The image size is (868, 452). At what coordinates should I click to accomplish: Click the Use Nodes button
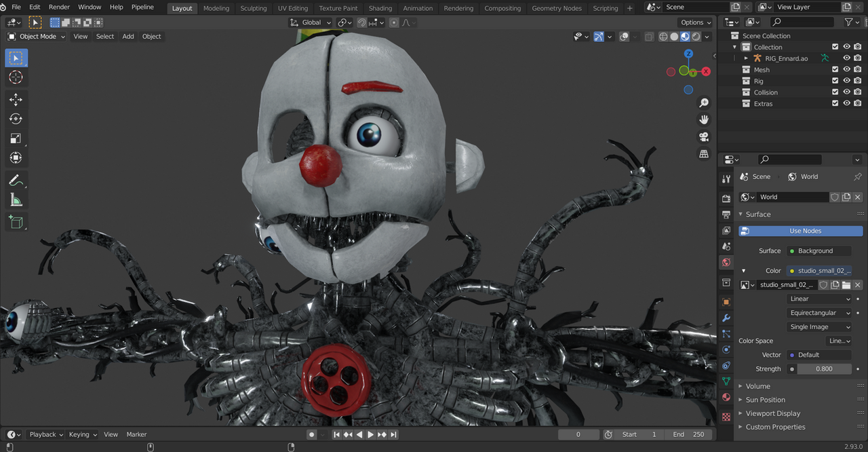pos(801,231)
